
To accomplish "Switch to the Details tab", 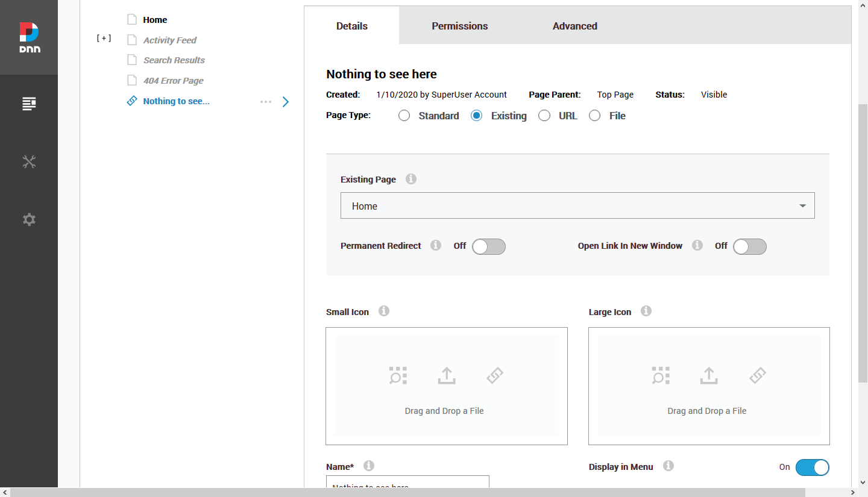I will pos(352,26).
